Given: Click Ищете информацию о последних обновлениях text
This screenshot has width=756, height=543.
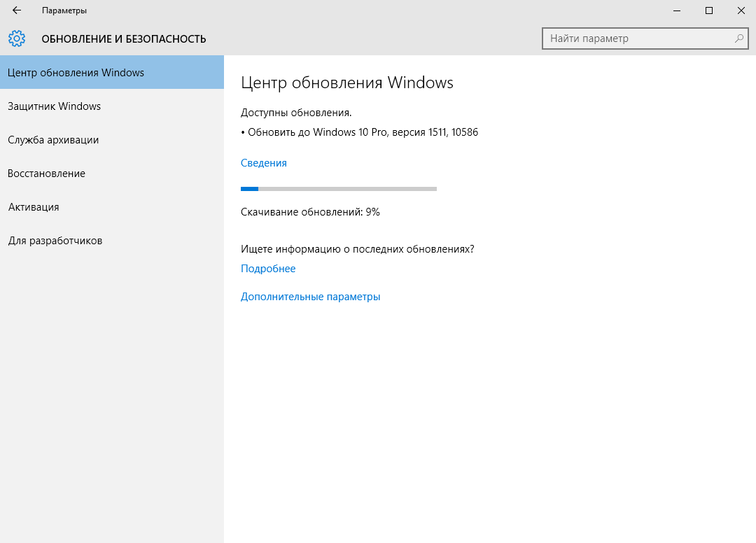Looking at the screenshot, I should (357, 249).
